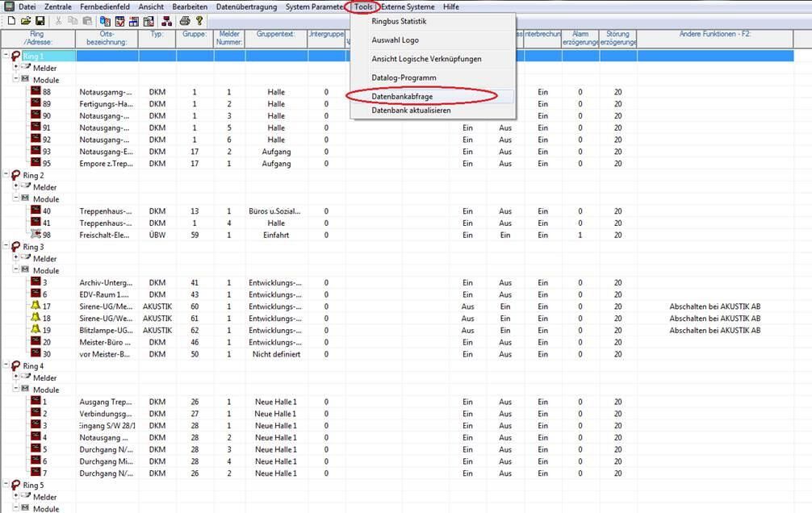
Task: Collapse Module under Ring 4
Action: [16, 388]
